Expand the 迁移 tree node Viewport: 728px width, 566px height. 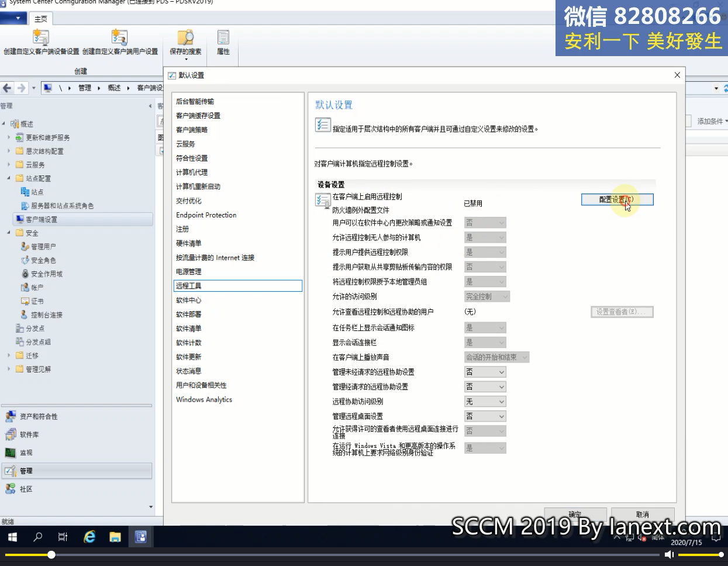point(9,356)
